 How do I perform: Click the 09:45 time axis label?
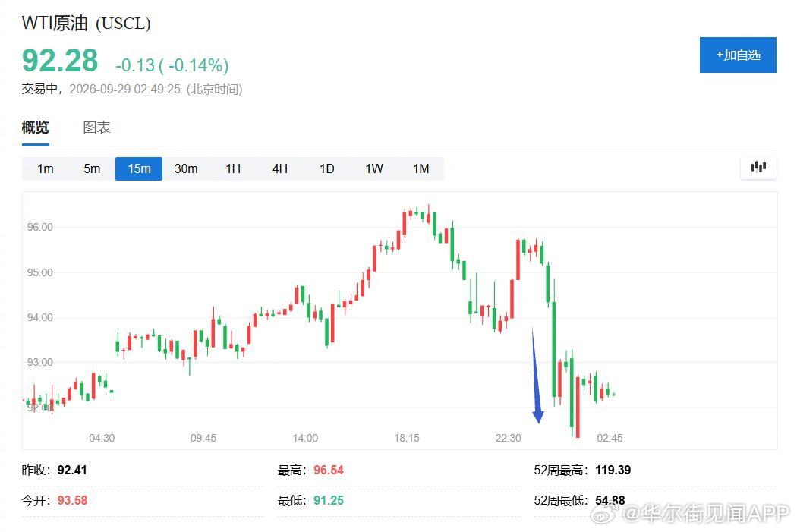click(x=203, y=438)
